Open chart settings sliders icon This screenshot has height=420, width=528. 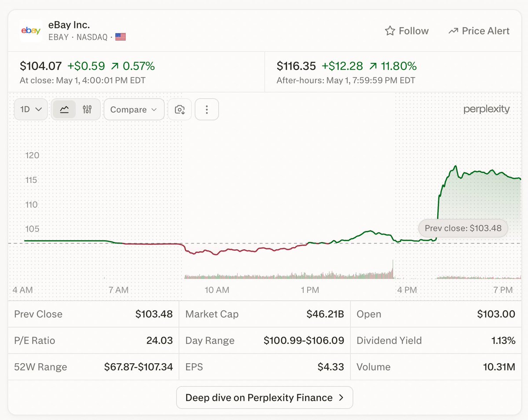87,110
